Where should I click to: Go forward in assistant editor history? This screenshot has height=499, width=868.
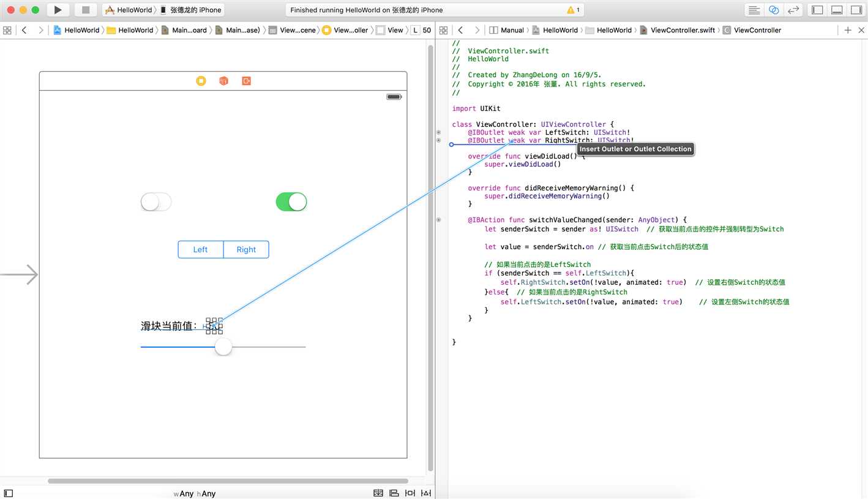[477, 30]
